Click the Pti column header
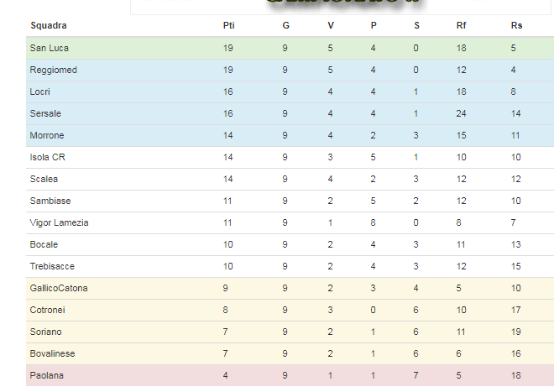This screenshot has height=392, width=554. tap(228, 25)
